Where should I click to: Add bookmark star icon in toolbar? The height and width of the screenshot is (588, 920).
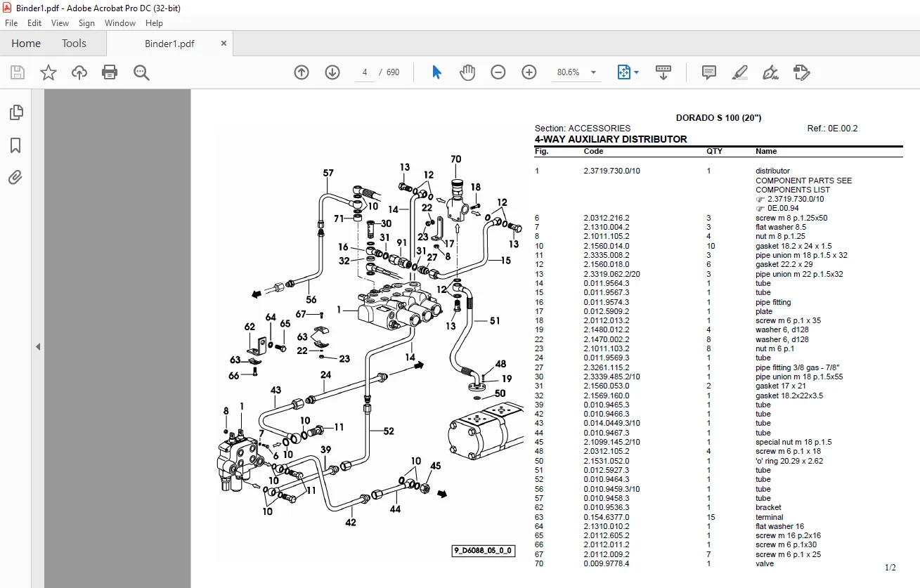(x=48, y=72)
